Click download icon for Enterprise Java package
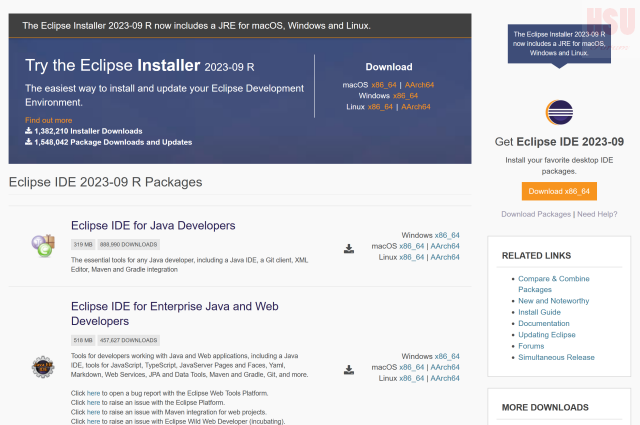This screenshot has height=425, width=640. [349, 369]
